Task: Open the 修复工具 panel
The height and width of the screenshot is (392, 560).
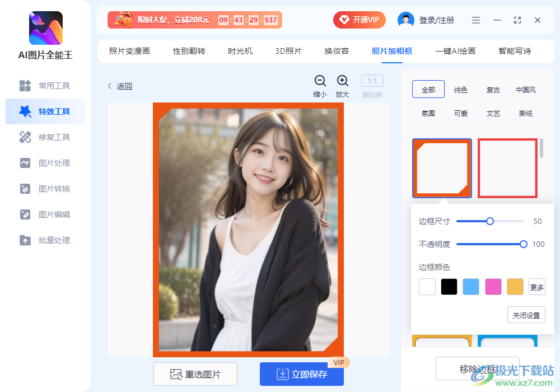Action: pyautogui.click(x=45, y=137)
